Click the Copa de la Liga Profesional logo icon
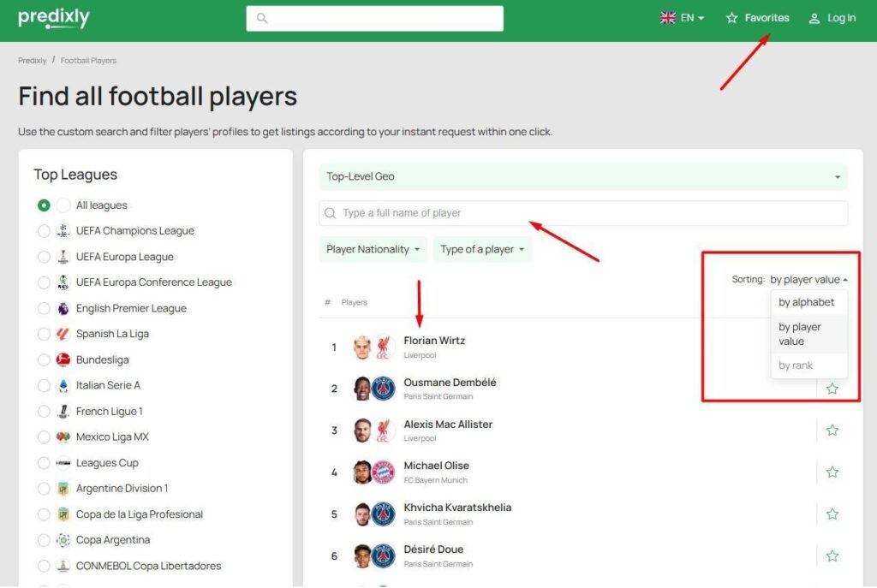This screenshot has height=588, width=877. click(x=63, y=514)
